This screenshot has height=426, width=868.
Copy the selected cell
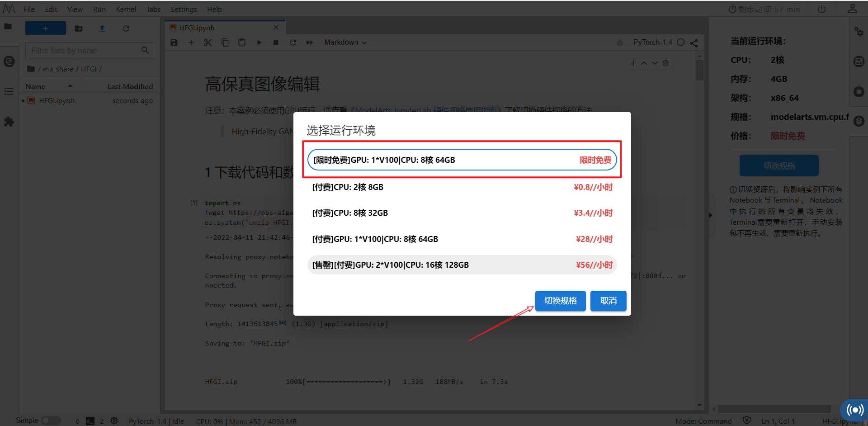[225, 43]
